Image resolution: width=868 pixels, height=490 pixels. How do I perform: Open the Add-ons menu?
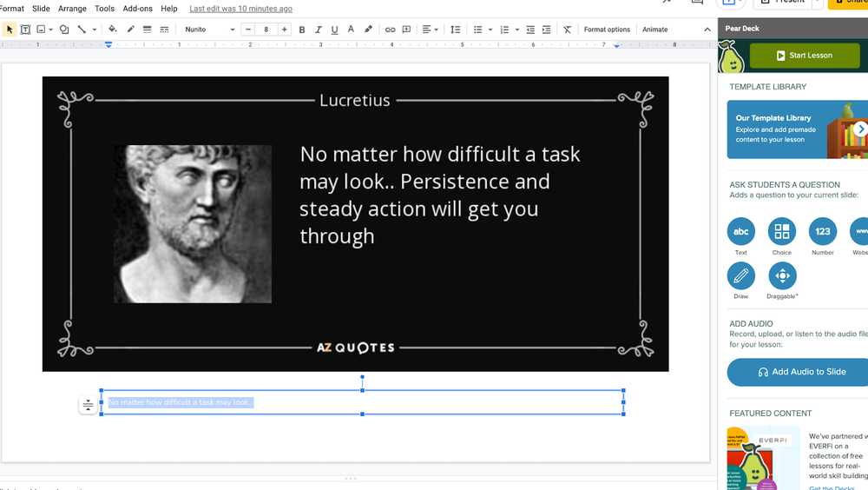pos(137,9)
